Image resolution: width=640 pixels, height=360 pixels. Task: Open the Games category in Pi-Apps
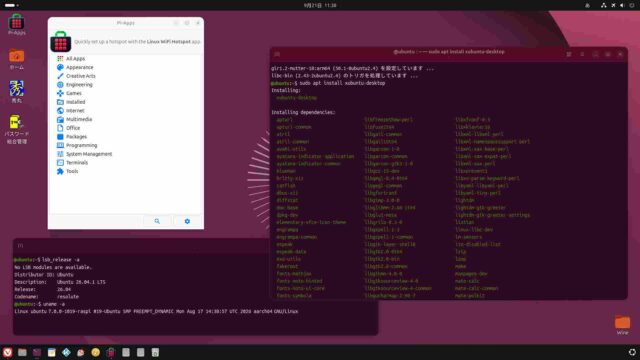[x=69, y=93]
